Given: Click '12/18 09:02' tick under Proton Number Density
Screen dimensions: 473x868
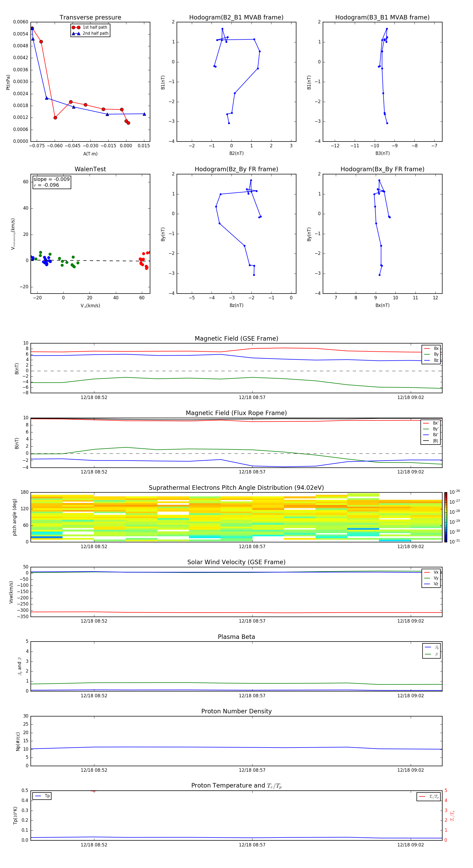Looking at the screenshot, I should [x=410, y=770].
